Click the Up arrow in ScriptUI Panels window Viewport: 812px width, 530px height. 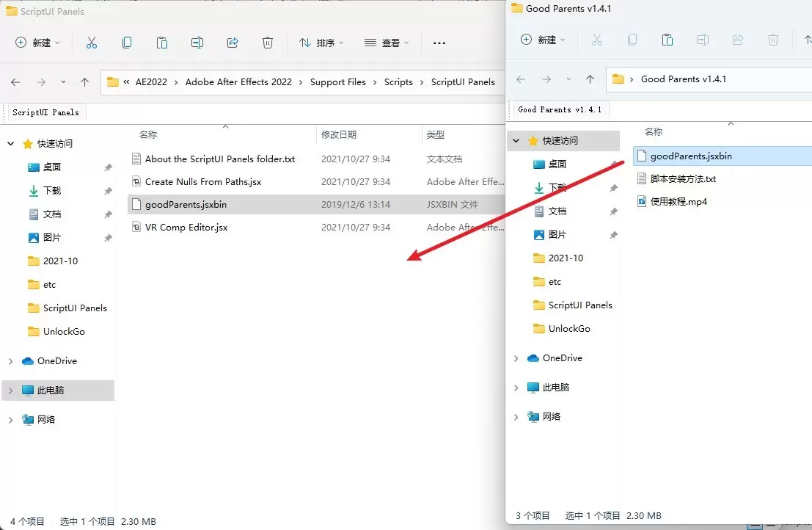85,82
